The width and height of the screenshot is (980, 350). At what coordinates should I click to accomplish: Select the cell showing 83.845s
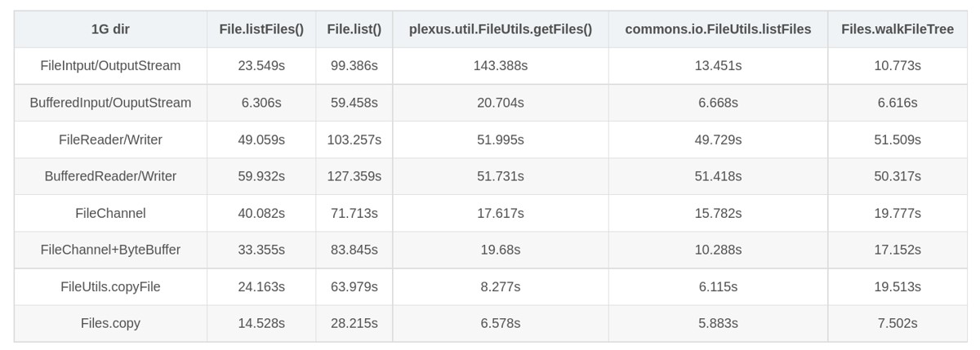[354, 250]
